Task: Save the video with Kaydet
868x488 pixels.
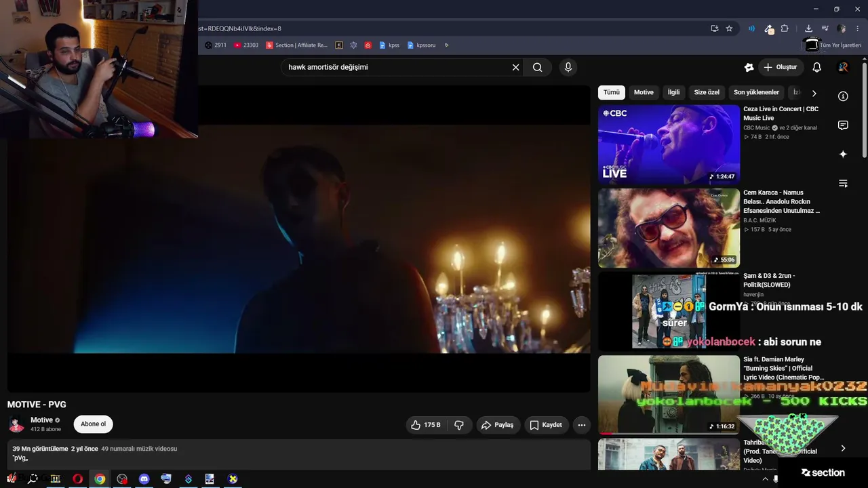Action: (546, 425)
